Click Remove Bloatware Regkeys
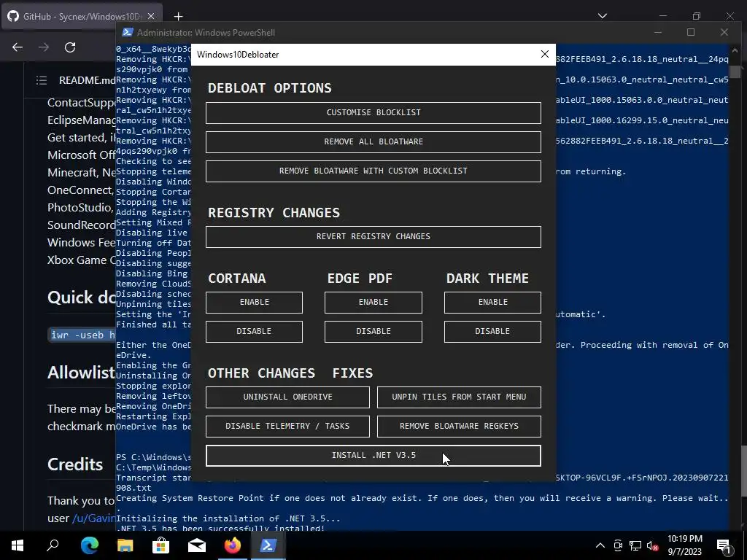 pos(459,426)
